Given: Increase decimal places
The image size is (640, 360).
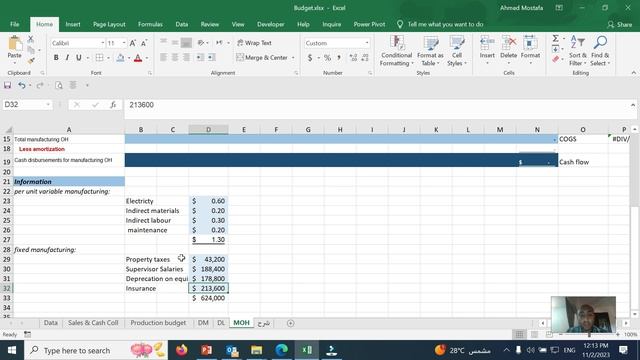Looking at the screenshot, I should click(353, 58).
